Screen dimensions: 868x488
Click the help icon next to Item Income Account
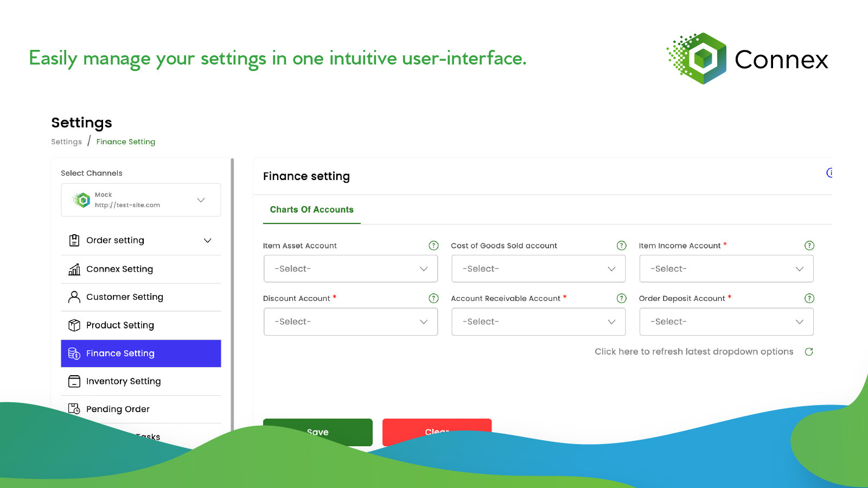pos(809,245)
